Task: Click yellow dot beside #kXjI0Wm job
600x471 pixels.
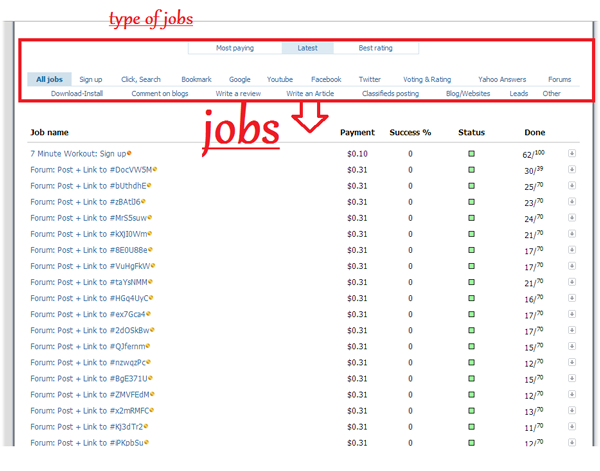Action: [150, 233]
